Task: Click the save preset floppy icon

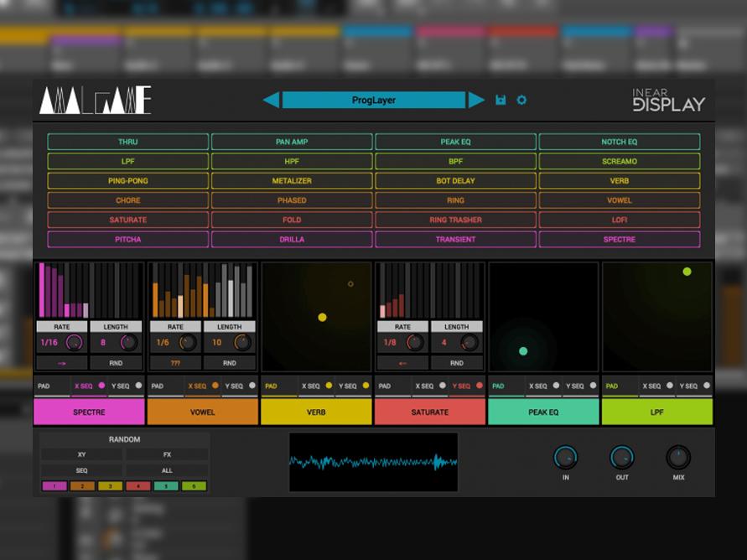Action: click(x=501, y=101)
